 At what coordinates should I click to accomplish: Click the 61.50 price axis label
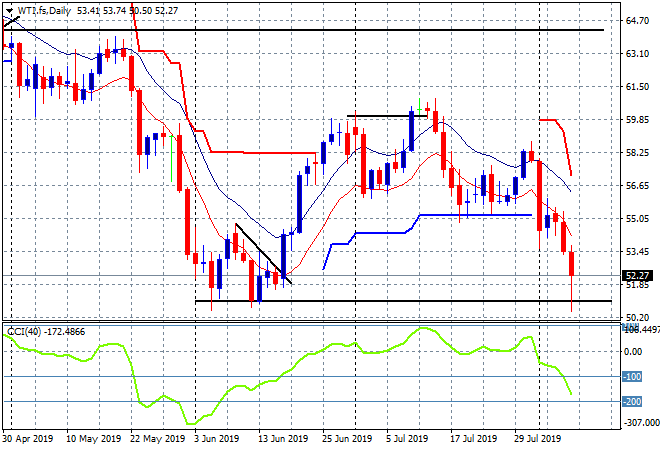point(637,86)
